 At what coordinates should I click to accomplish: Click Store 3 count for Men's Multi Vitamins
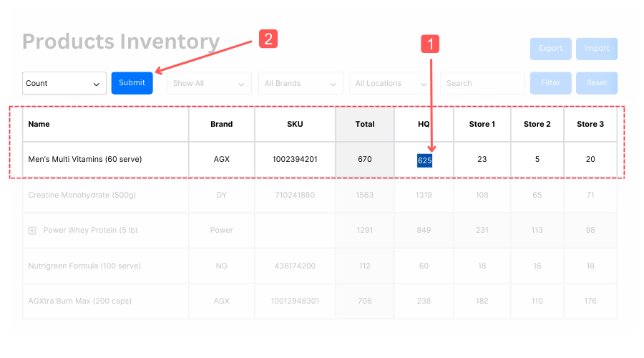click(x=590, y=159)
